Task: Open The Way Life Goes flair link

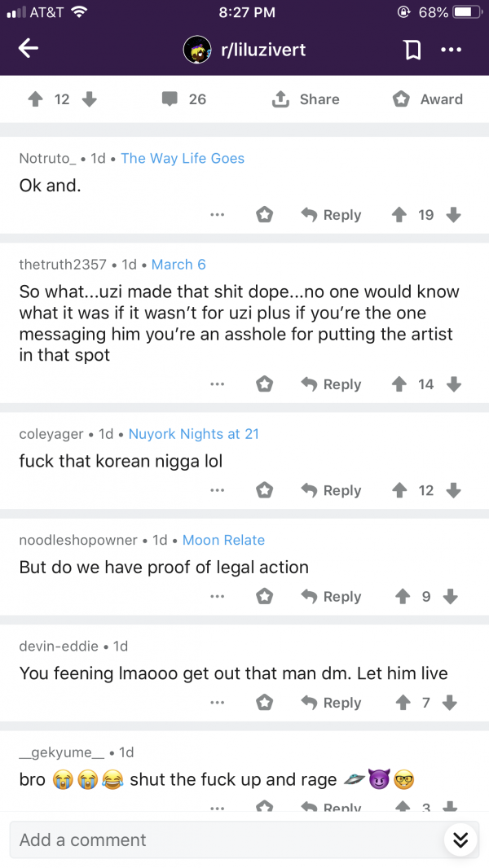Action: tap(183, 159)
